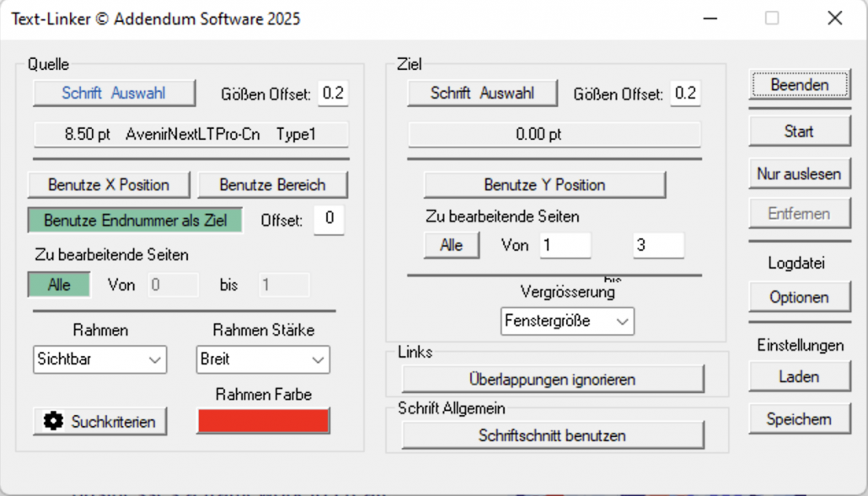
Task: Click the Quelle Von page field
Action: pos(173,285)
